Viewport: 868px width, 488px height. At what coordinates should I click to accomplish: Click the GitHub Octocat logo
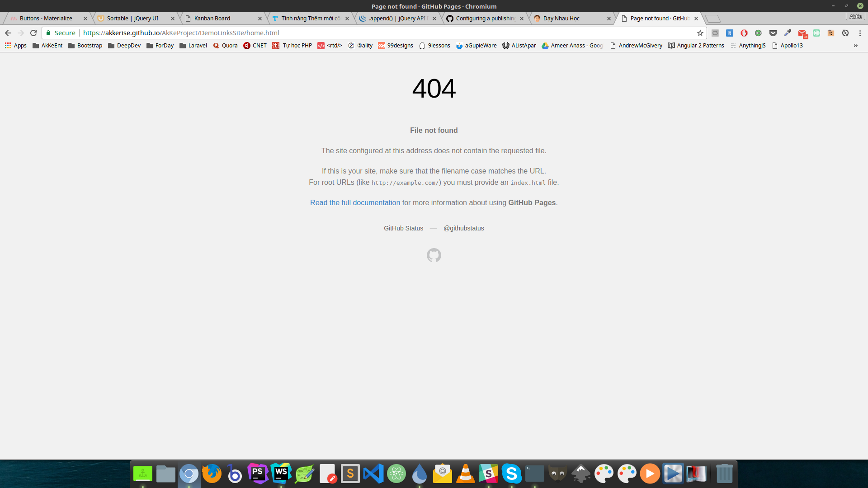pos(434,255)
